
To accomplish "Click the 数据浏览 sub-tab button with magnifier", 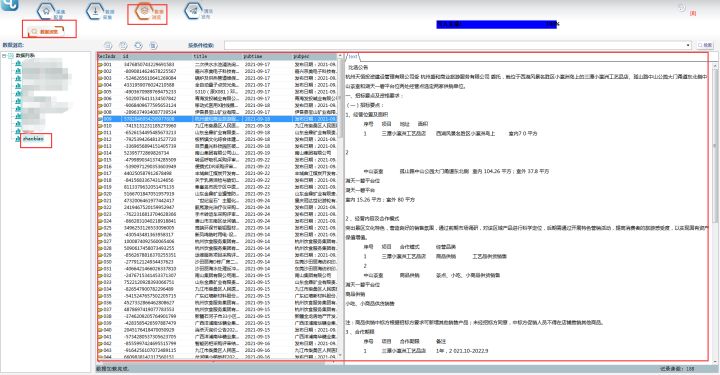I will (x=46, y=32).
